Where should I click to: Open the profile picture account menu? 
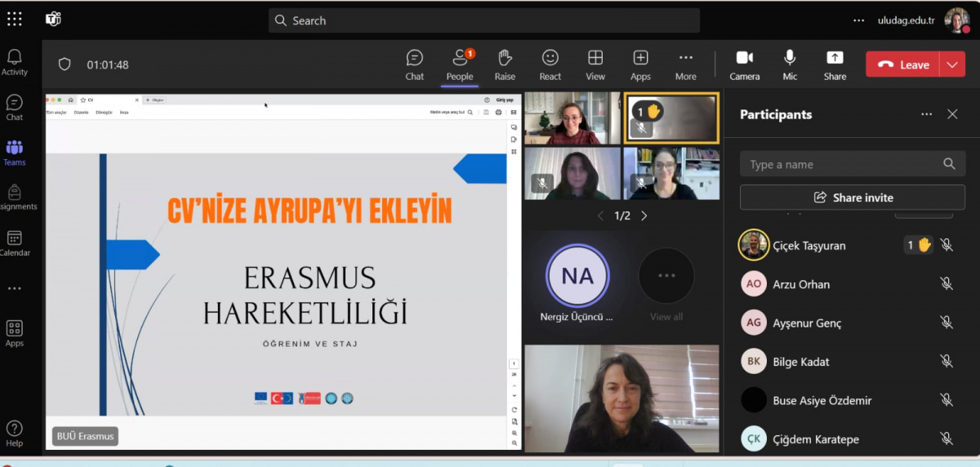click(x=957, y=20)
